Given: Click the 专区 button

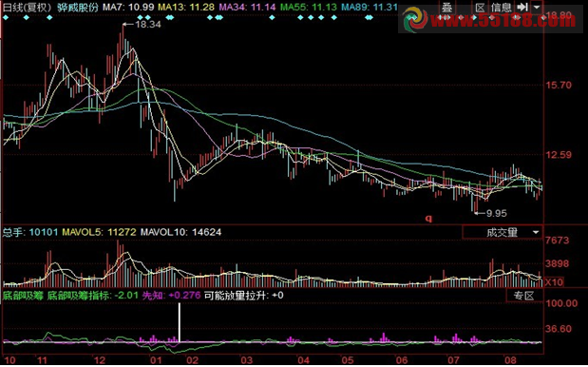Looking at the screenshot, I should point(523,296).
